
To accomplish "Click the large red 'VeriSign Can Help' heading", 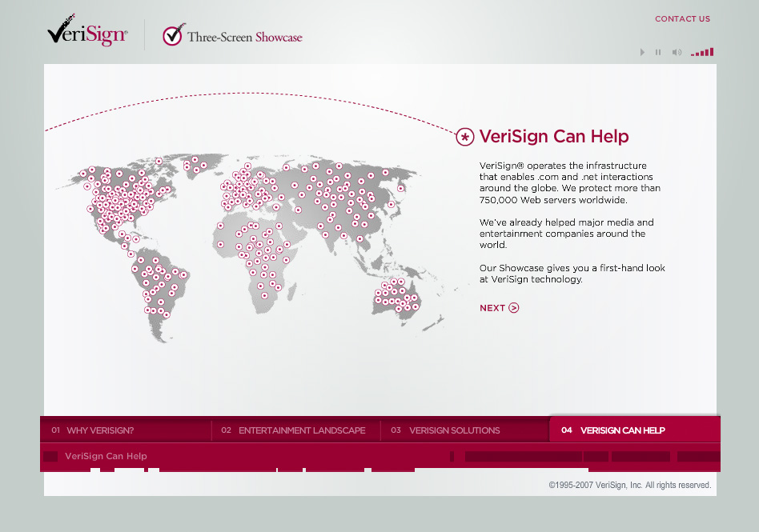I will [x=554, y=136].
